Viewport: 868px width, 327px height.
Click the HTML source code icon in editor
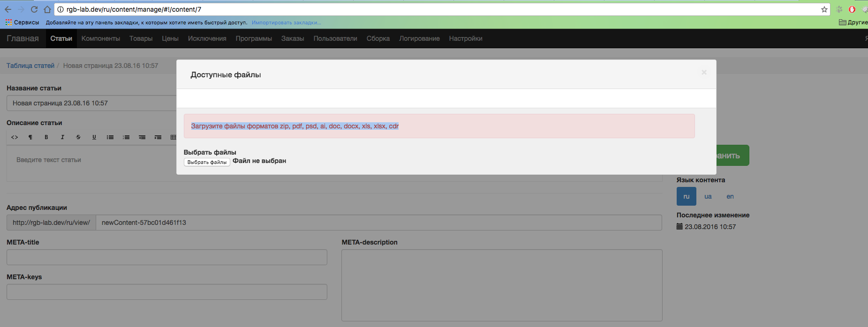pos(15,137)
